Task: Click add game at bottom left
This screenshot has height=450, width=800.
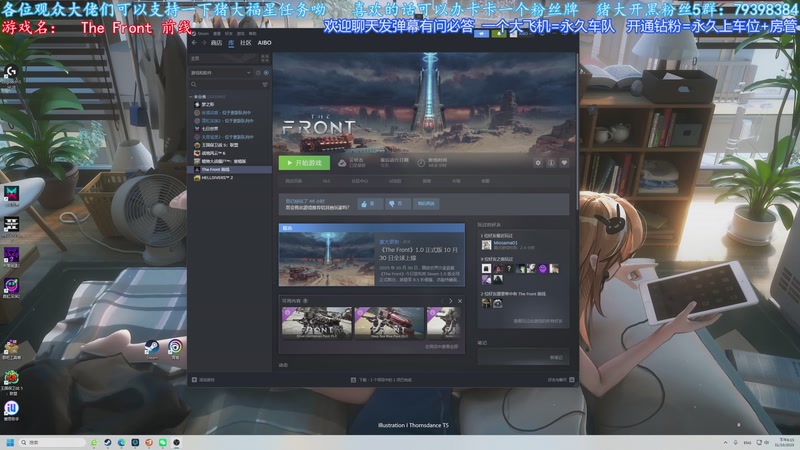Action: (203, 380)
